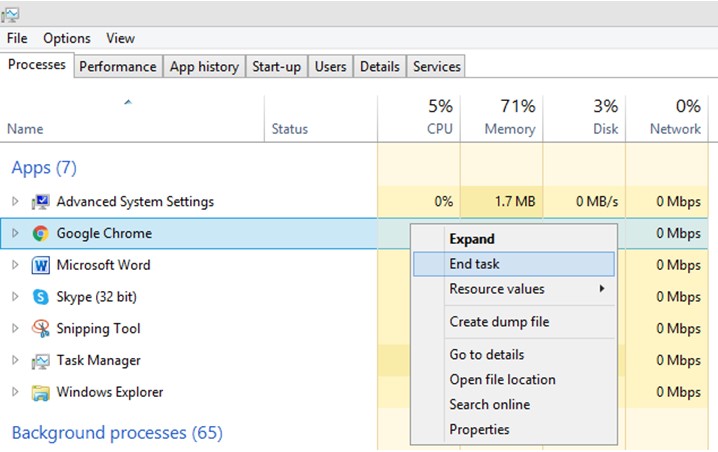Select the Task Manager row name
The width and height of the screenshot is (718, 452).
click(98, 361)
